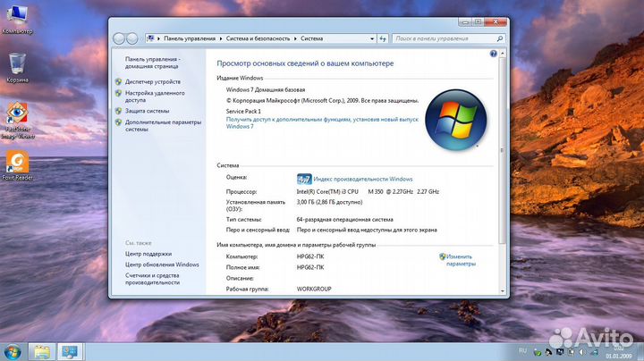Click Система breadcrumb segment
The image size is (644, 361).
click(312, 38)
